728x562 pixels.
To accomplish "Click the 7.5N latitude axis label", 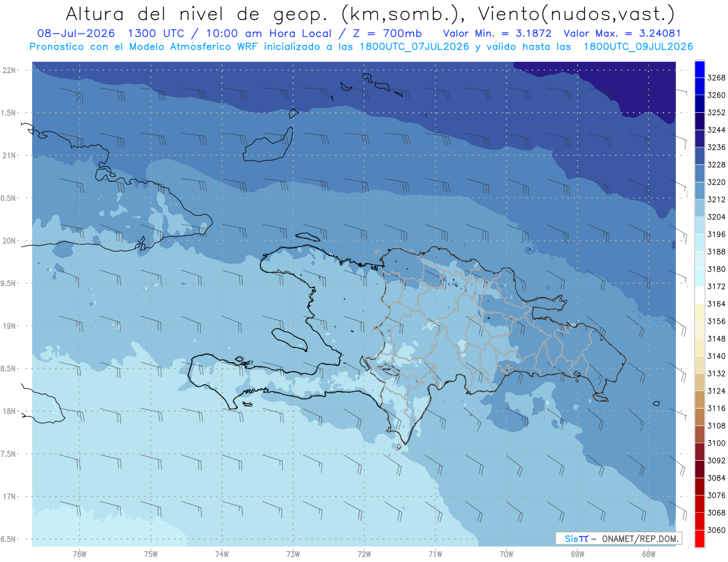I will click(x=9, y=454).
